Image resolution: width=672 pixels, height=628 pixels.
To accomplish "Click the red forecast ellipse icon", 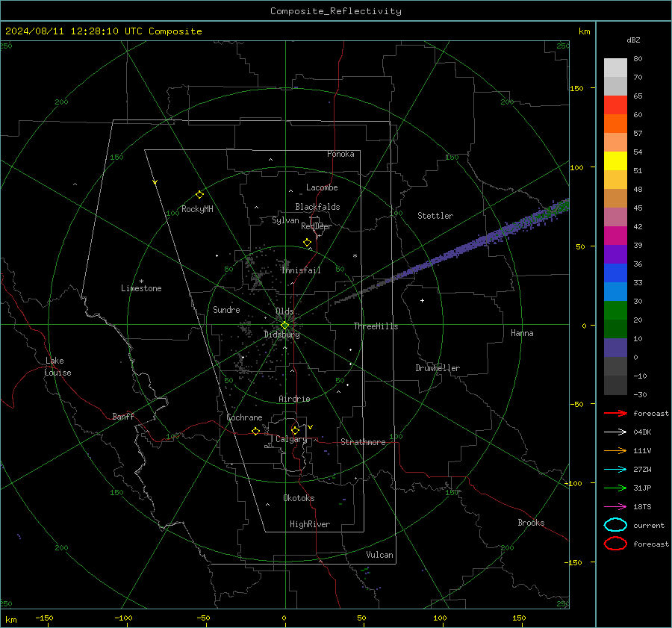I will (x=615, y=544).
